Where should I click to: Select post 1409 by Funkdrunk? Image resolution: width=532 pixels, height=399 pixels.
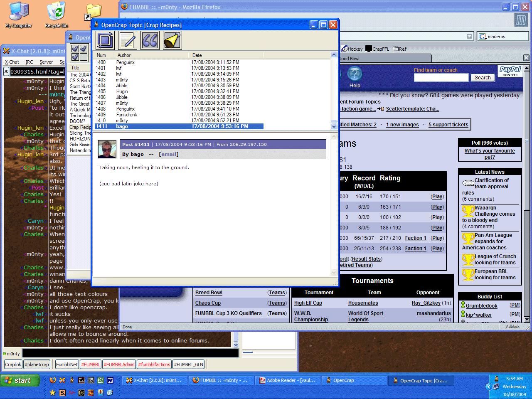point(179,115)
